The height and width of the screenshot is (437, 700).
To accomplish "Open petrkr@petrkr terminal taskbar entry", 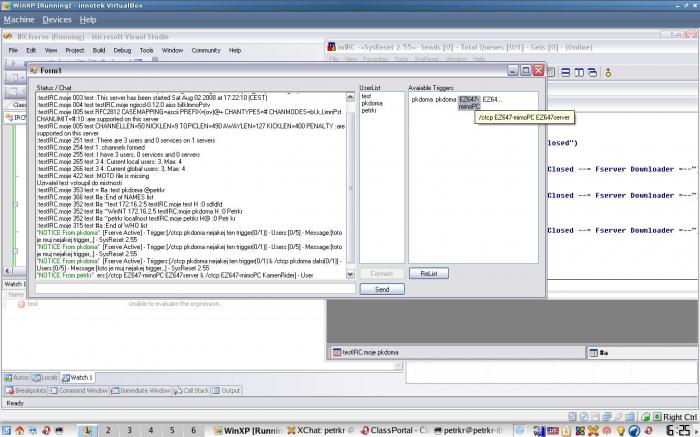I will 468,431.
